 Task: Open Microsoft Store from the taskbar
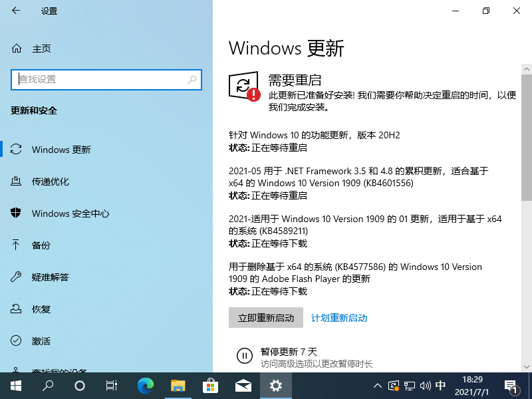tap(210, 385)
